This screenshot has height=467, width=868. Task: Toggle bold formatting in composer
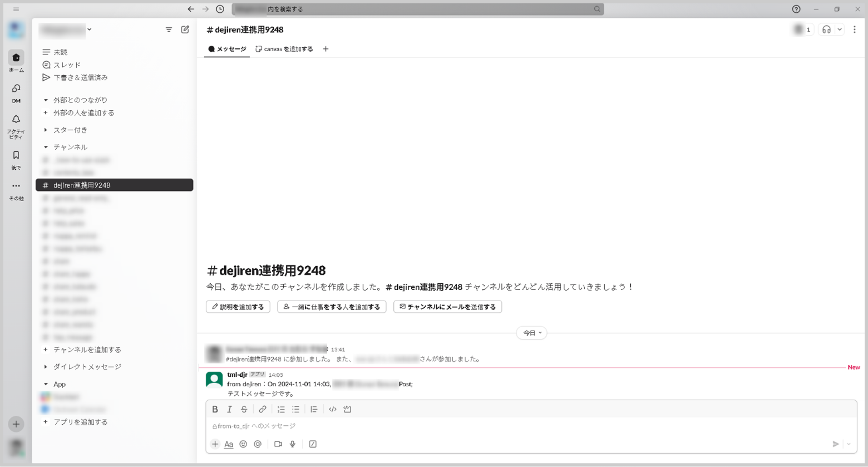[x=215, y=409]
